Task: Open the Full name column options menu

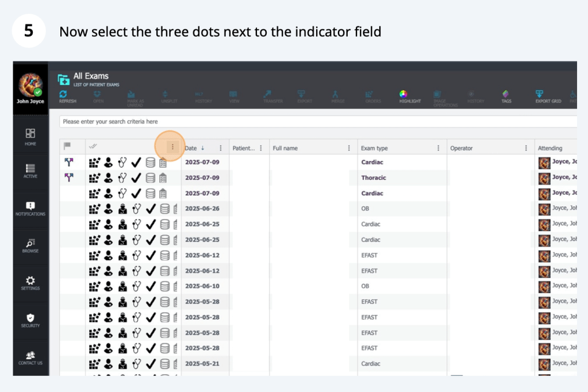Action: pyautogui.click(x=349, y=148)
